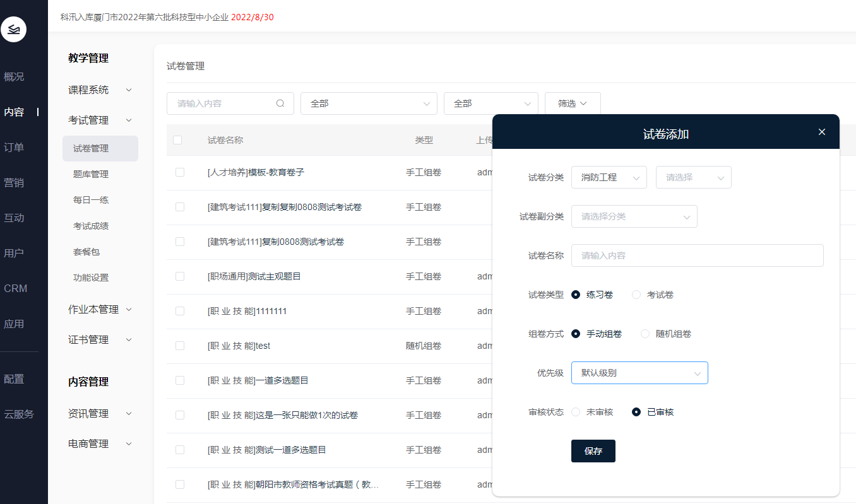Click the logo icon in the sidebar

[x=14, y=30]
